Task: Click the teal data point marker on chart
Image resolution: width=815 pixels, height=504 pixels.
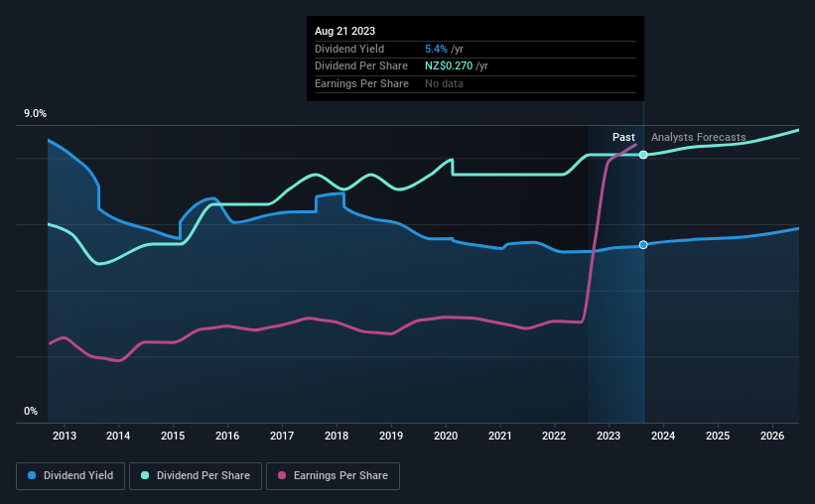Action: click(x=643, y=155)
